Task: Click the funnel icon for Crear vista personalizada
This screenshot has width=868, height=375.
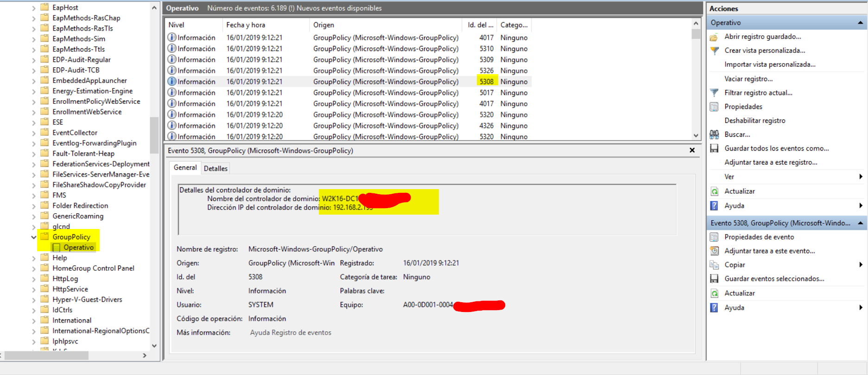Action: [714, 51]
